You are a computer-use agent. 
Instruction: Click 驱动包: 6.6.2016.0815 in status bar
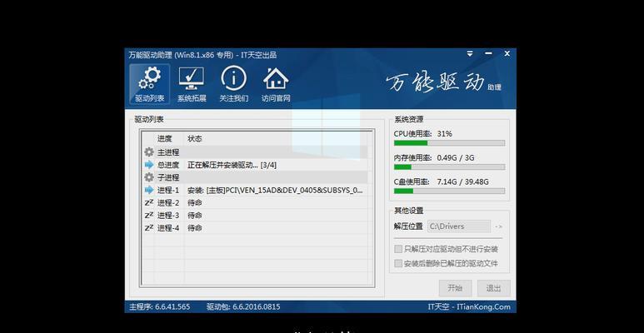coord(243,306)
